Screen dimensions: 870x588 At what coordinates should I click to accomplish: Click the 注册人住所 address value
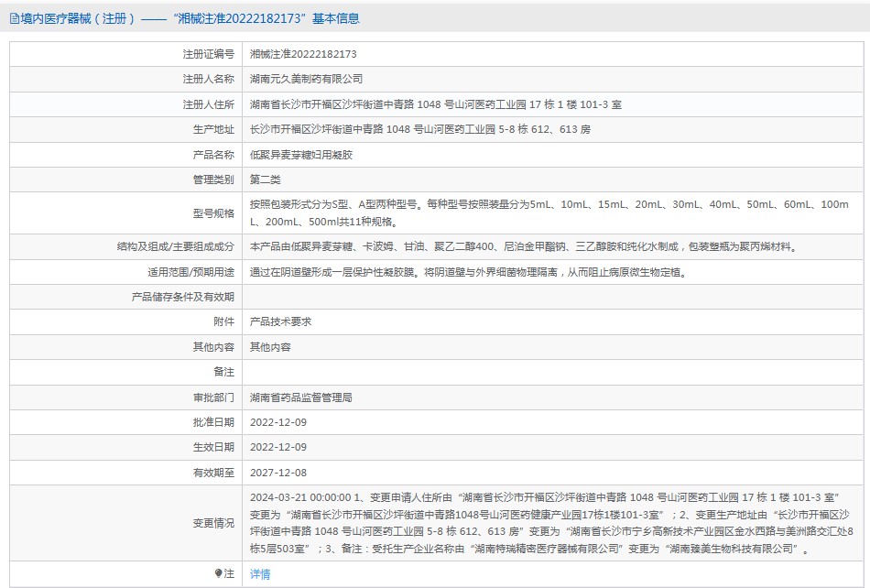pyautogui.click(x=435, y=104)
